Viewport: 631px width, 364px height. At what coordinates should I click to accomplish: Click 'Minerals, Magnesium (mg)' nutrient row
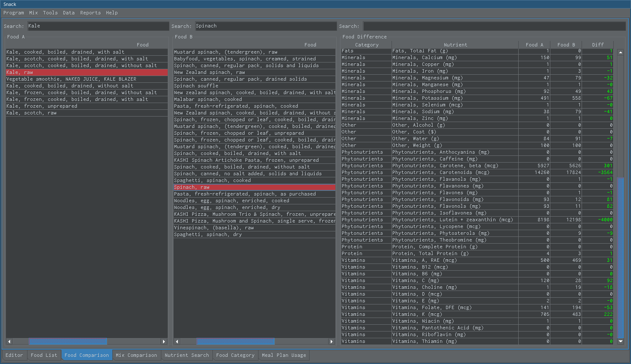(x=477, y=78)
